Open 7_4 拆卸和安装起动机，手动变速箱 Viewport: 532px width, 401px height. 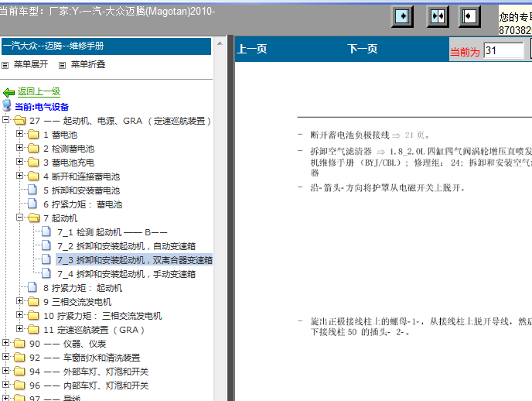point(126,274)
